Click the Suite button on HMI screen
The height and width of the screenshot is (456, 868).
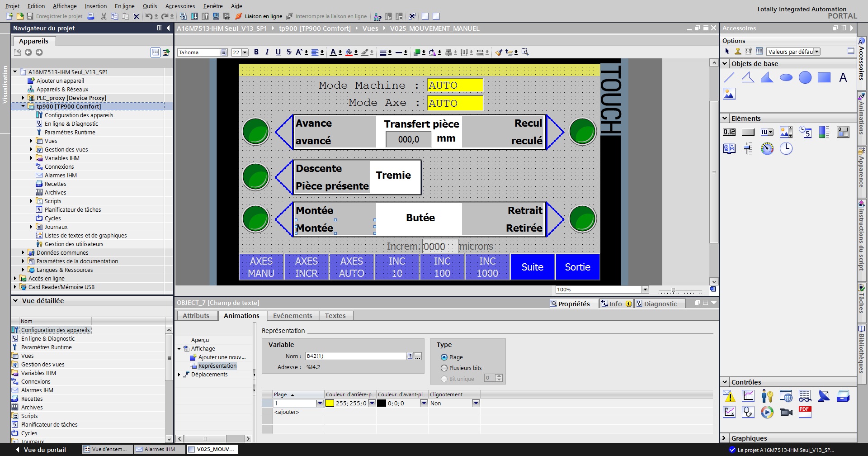point(532,267)
